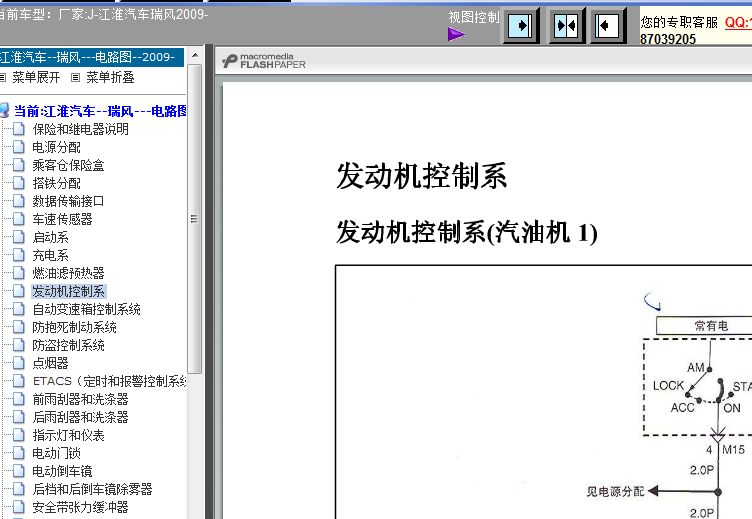Click the document icon beside 电源分配

pyautogui.click(x=19, y=147)
